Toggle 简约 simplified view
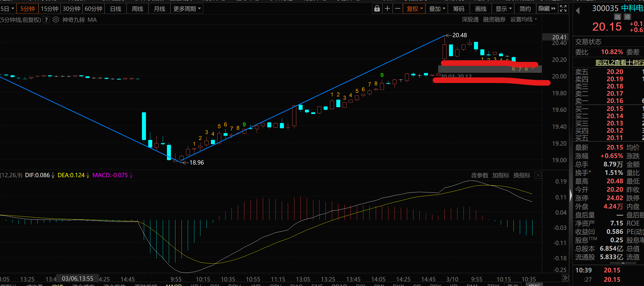 point(525,9)
